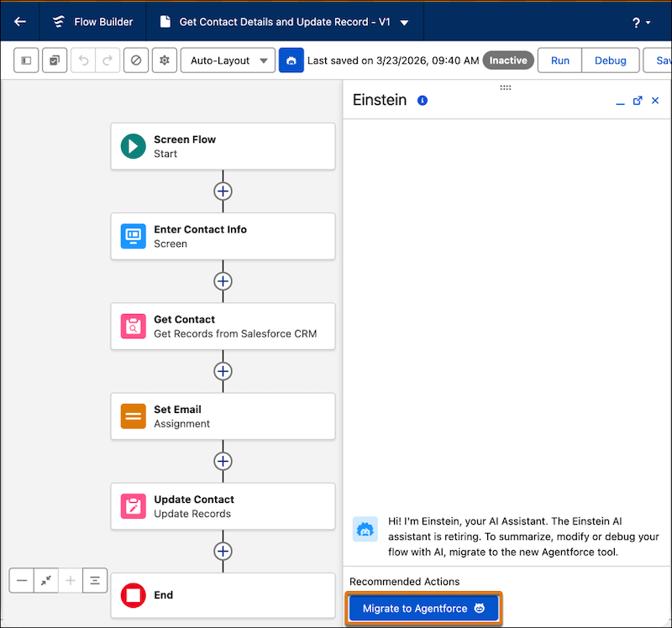The image size is (672, 628).
Task: Select the Set Email assignment element
Action: (223, 416)
